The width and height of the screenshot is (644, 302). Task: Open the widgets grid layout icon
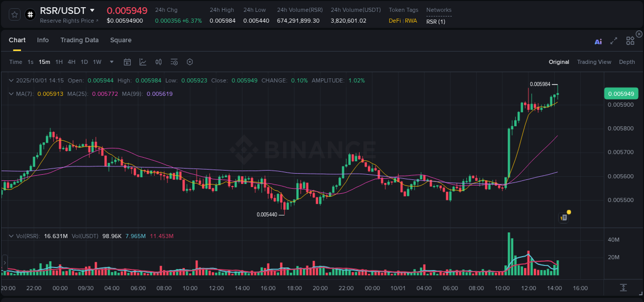[630, 41]
